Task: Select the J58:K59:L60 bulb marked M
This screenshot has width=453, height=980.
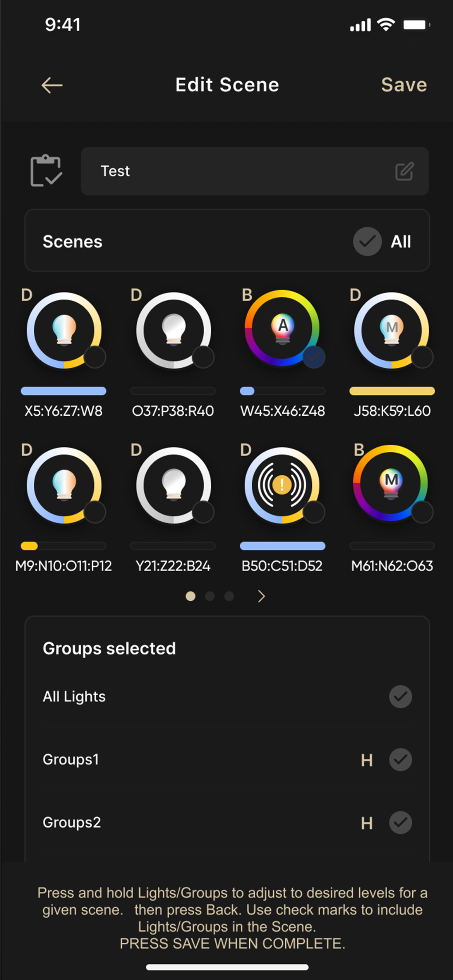Action: click(391, 330)
